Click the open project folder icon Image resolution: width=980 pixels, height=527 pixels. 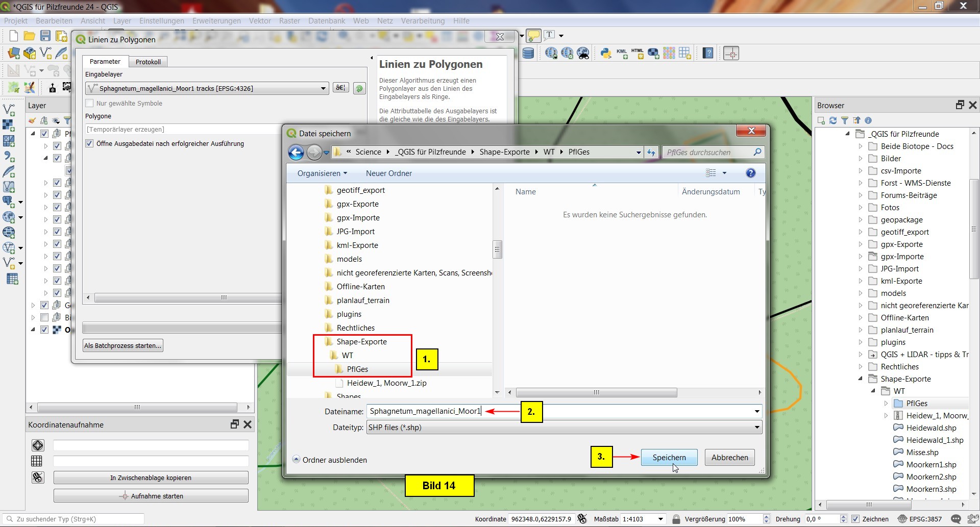click(x=30, y=36)
